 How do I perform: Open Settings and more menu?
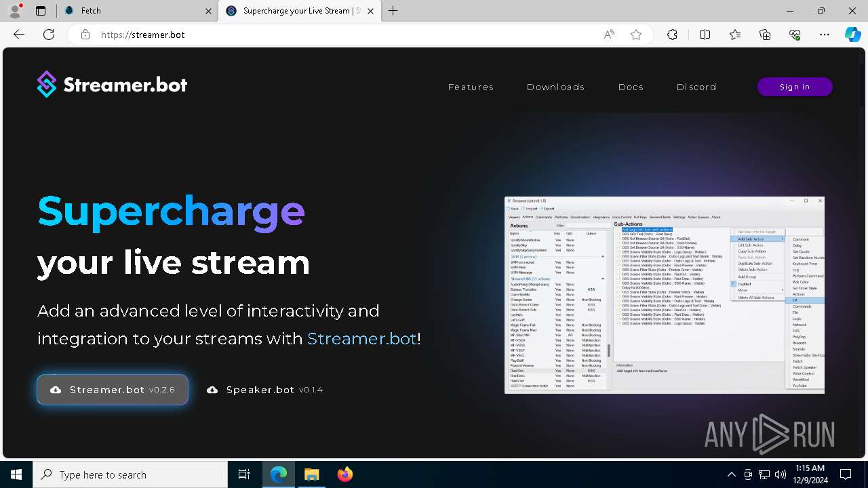825,35
